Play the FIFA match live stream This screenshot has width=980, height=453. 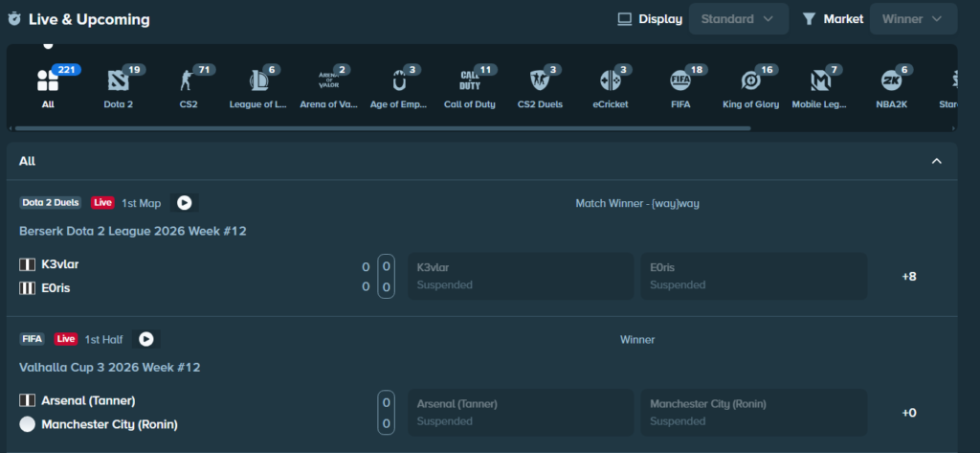pos(145,339)
